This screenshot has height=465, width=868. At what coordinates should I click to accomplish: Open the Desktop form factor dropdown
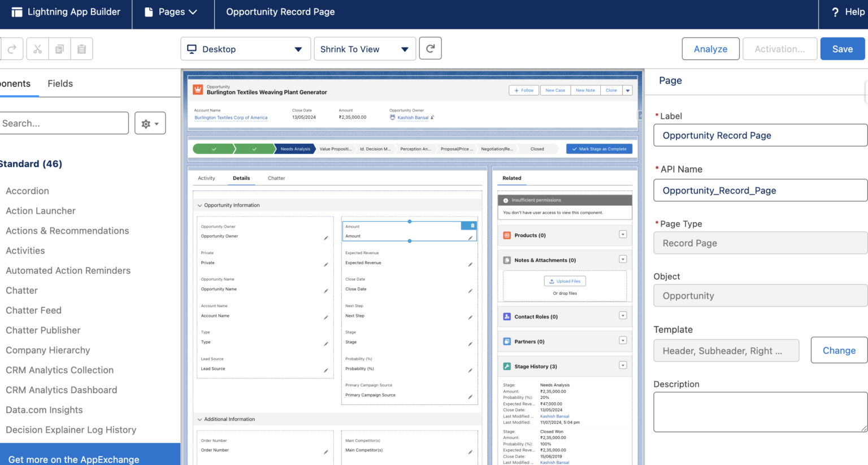coord(245,49)
